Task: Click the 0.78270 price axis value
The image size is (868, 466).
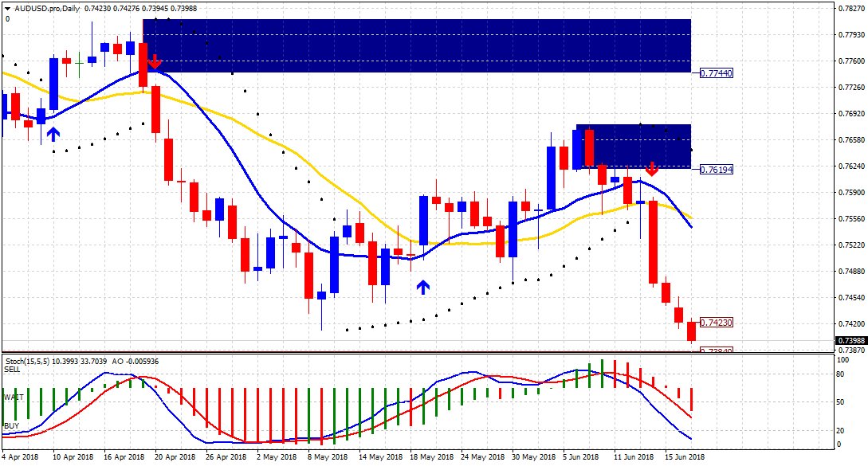Action: [851, 8]
